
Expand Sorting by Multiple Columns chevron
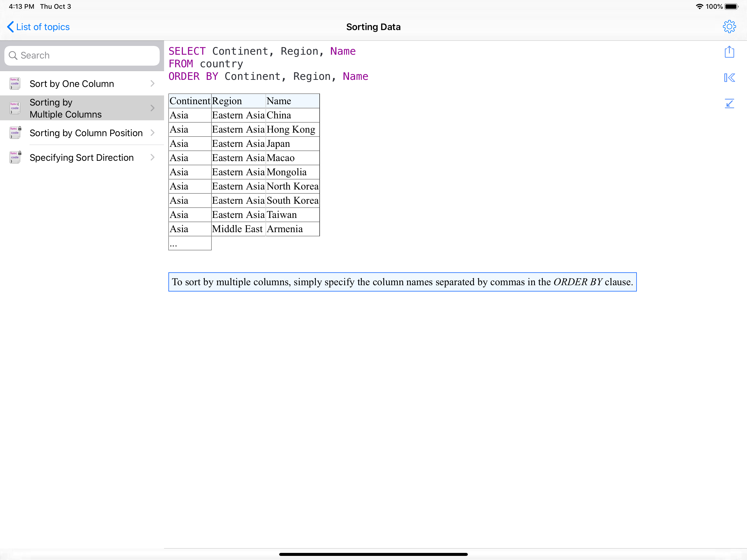[152, 108]
